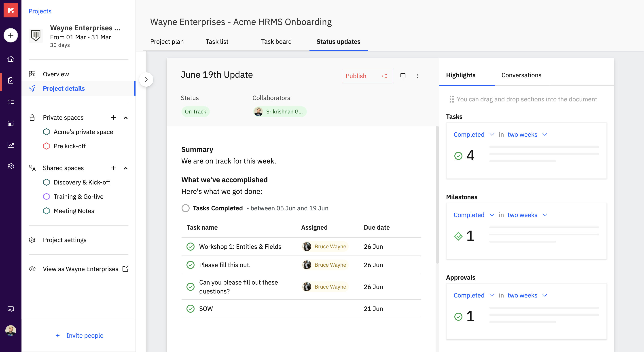644x352 pixels.
Task: Click the Projects breadcrumb link
Action: click(x=40, y=11)
